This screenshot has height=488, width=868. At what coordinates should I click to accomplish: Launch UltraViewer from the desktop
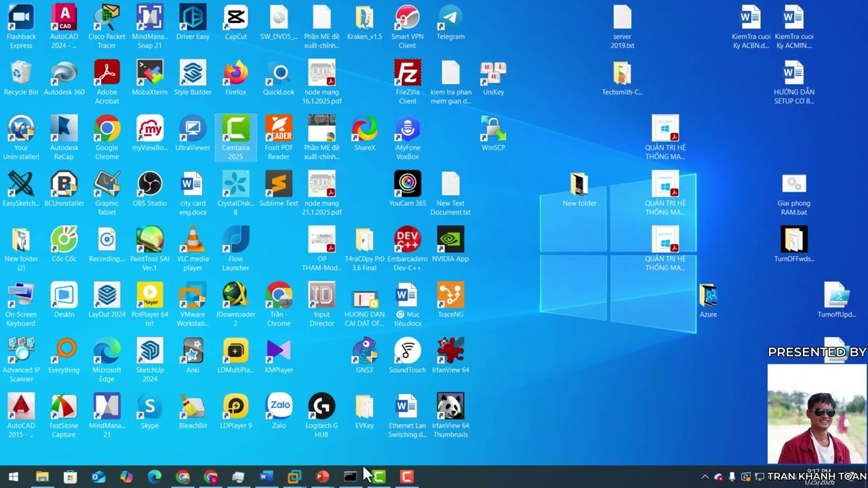193,134
